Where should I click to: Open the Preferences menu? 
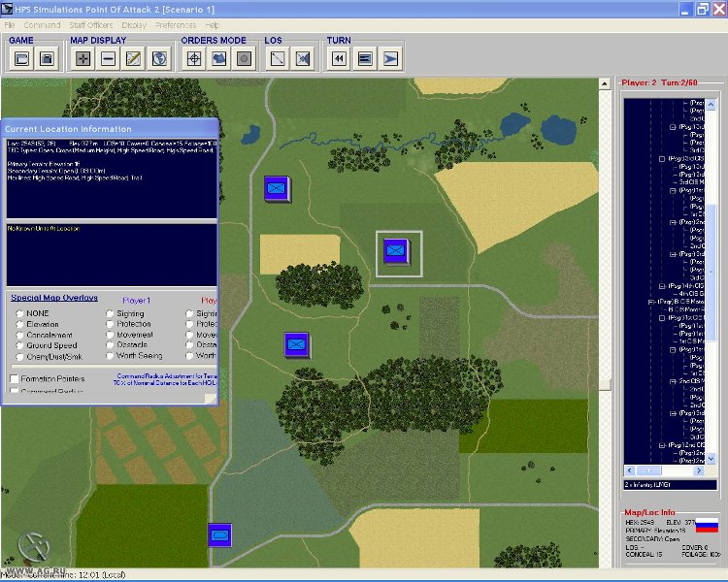pos(175,24)
